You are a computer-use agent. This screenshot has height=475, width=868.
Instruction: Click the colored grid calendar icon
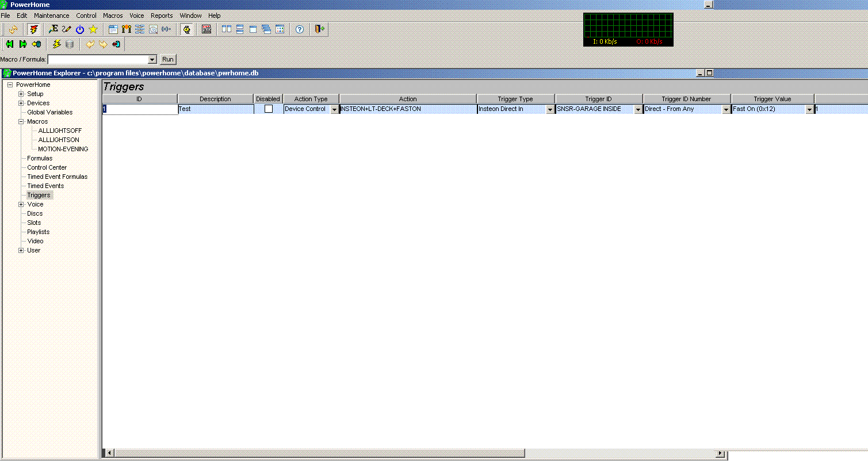click(280, 29)
